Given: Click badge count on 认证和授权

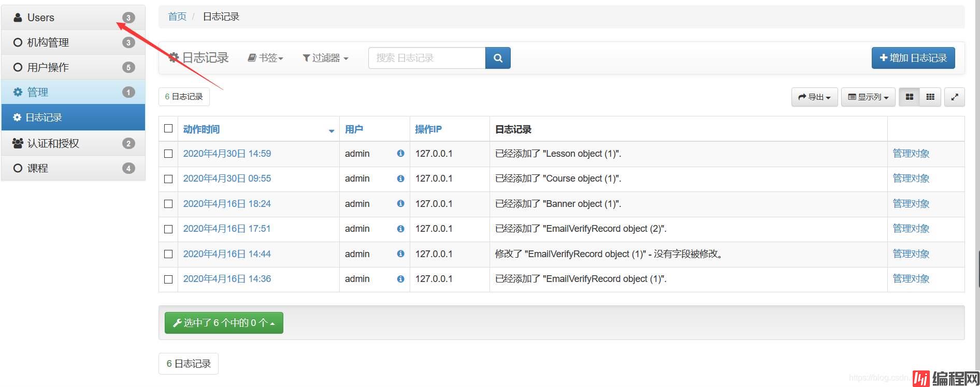Looking at the screenshot, I should [128, 143].
